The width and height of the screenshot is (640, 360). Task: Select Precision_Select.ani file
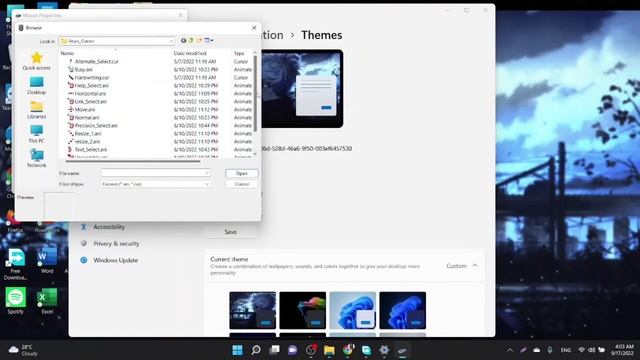click(x=93, y=126)
